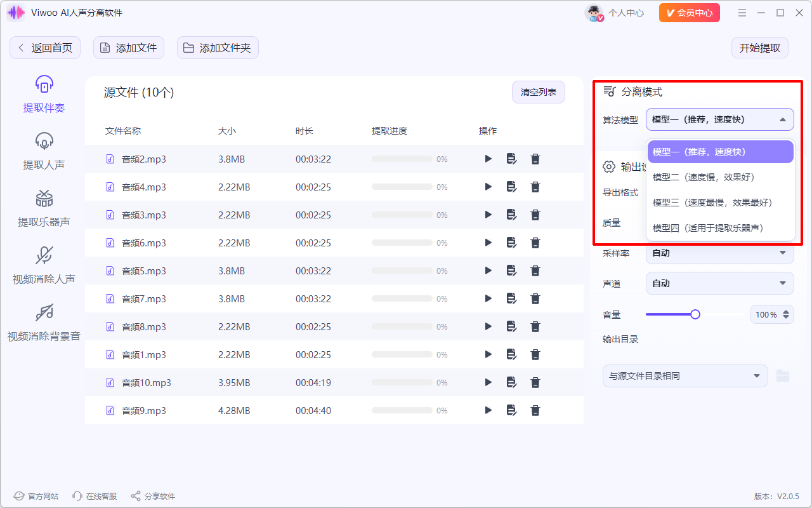Choose 模型三（速度最慢，效果最好）option

(x=721, y=203)
